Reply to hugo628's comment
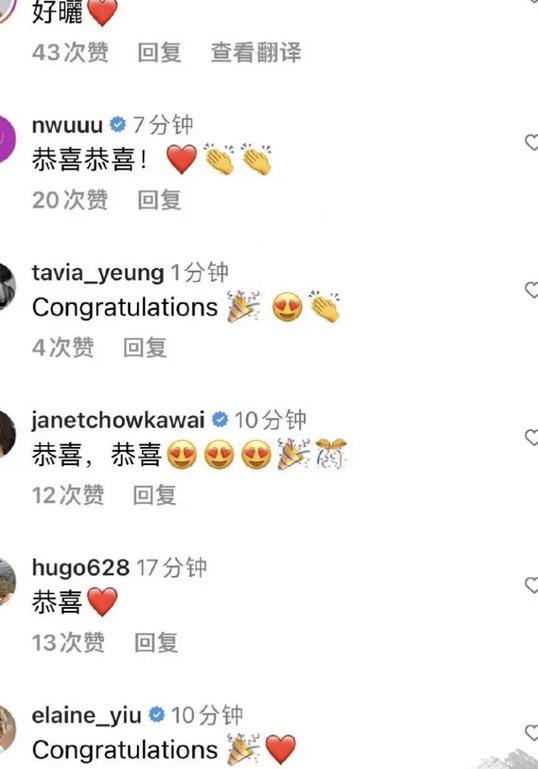 [156, 642]
